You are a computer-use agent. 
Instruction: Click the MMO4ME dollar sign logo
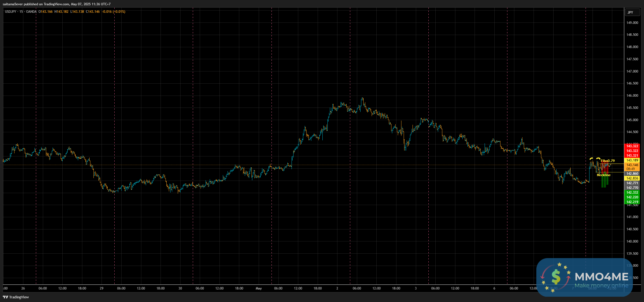pyautogui.click(x=556, y=277)
